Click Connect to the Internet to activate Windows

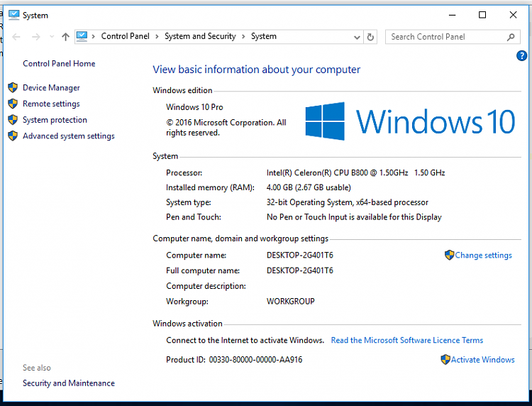245,340
